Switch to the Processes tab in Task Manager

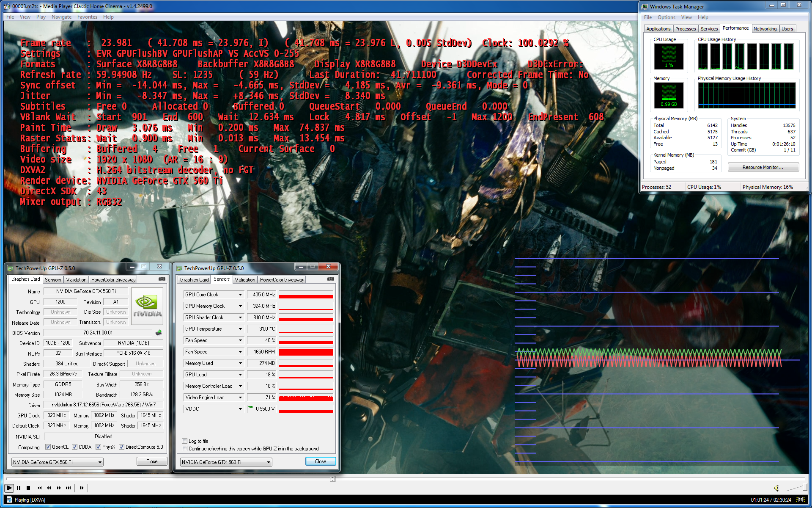coord(685,29)
